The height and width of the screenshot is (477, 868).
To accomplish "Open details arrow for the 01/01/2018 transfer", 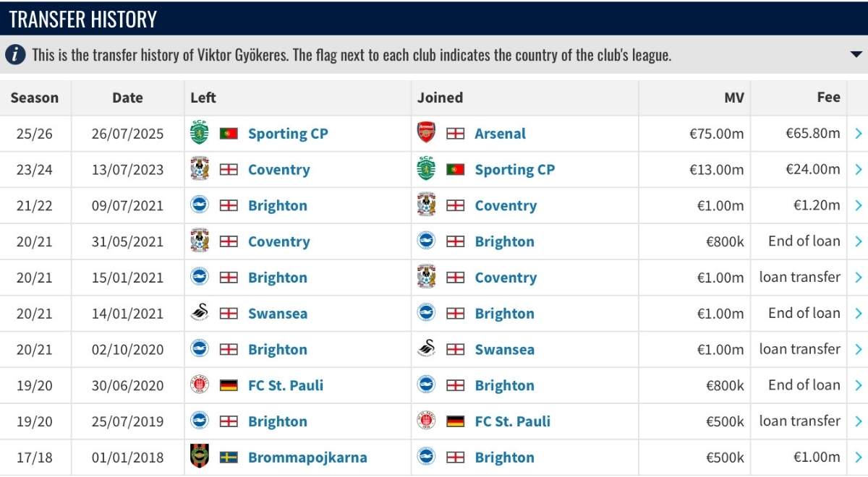I will click(858, 457).
